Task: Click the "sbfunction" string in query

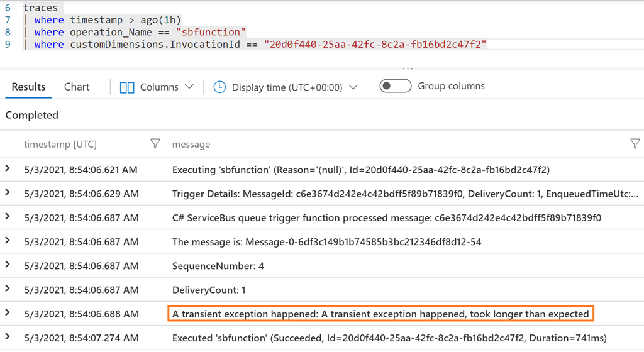Action: pyautogui.click(x=211, y=32)
